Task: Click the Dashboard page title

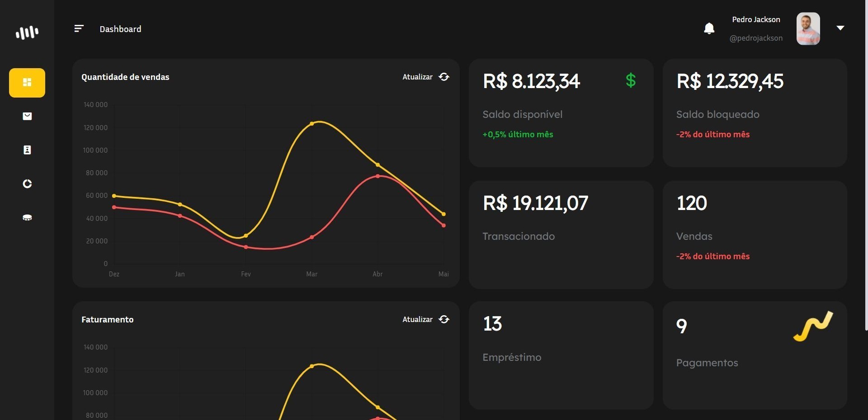Action: (120, 29)
